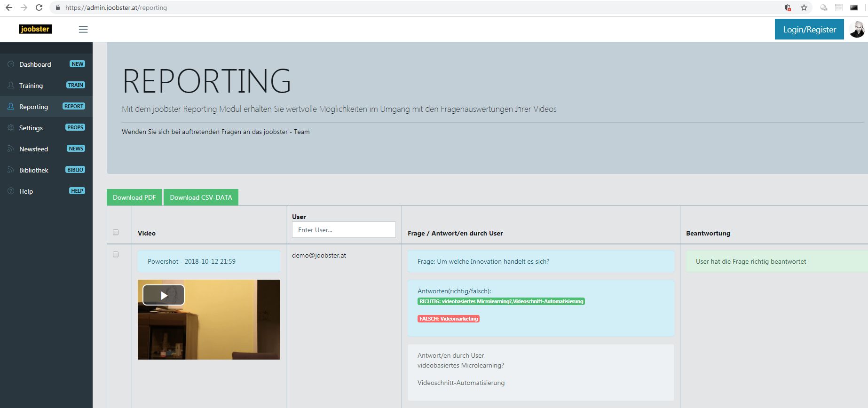Bookmark page with the star icon
Image resolution: width=868 pixels, height=408 pixels.
click(x=804, y=8)
